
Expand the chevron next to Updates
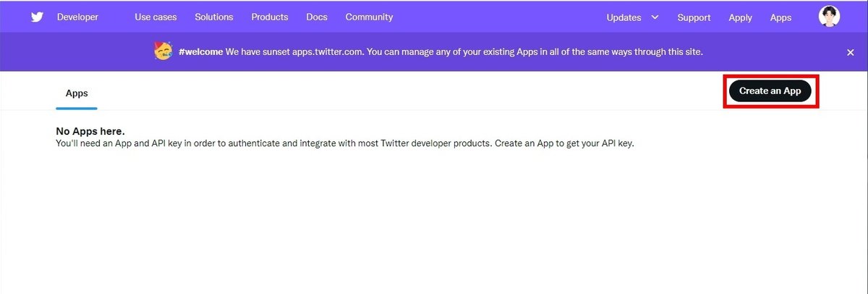[x=655, y=17]
